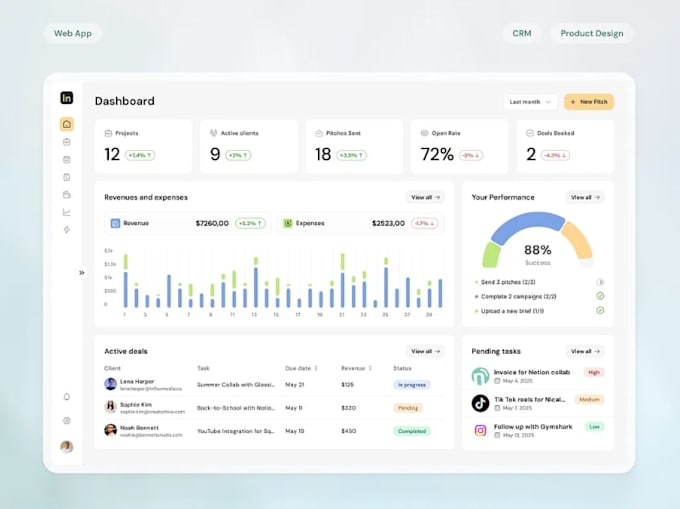Image resolution: width=680 pixels, height=509 pixels.
Task: Toggle the 'Upload a new brief' check circle
Action: click(600, 310)
